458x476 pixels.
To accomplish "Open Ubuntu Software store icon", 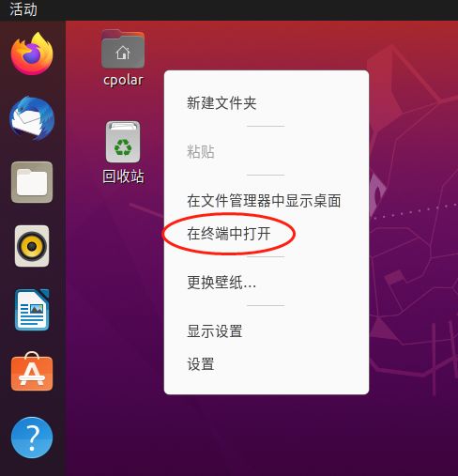I will tap(32, 372).
